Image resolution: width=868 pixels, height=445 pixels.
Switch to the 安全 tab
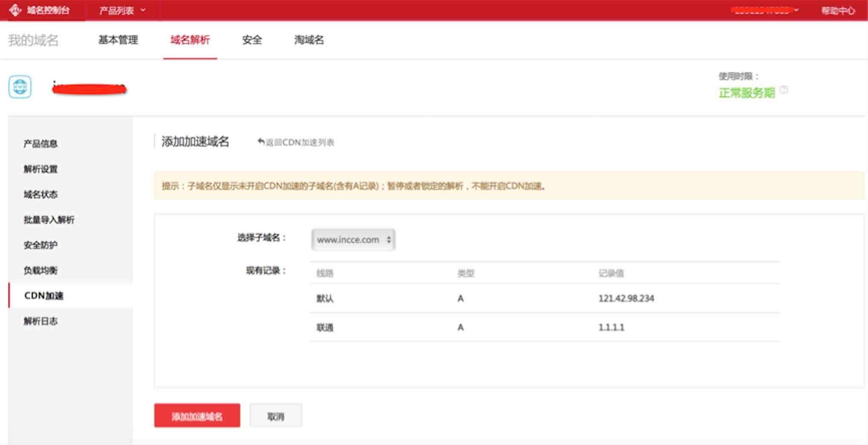pyautogui.click(x=252, y=40)
